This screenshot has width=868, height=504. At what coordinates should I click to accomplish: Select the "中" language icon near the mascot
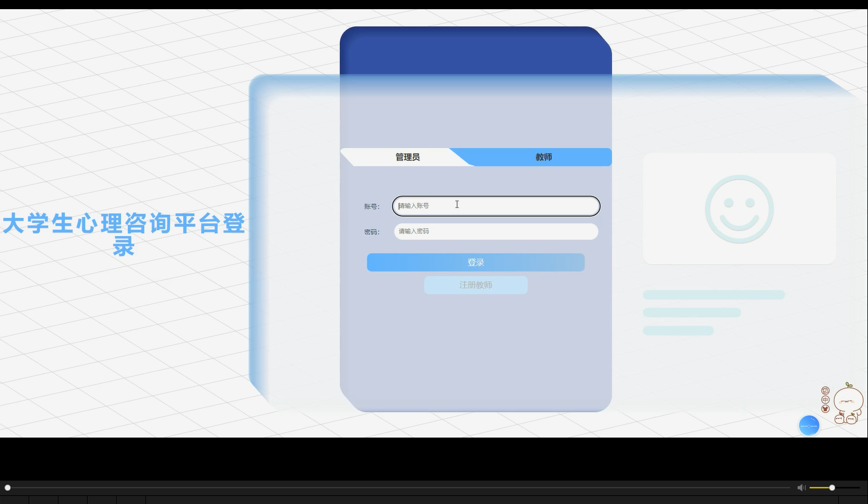pos(825,400)
